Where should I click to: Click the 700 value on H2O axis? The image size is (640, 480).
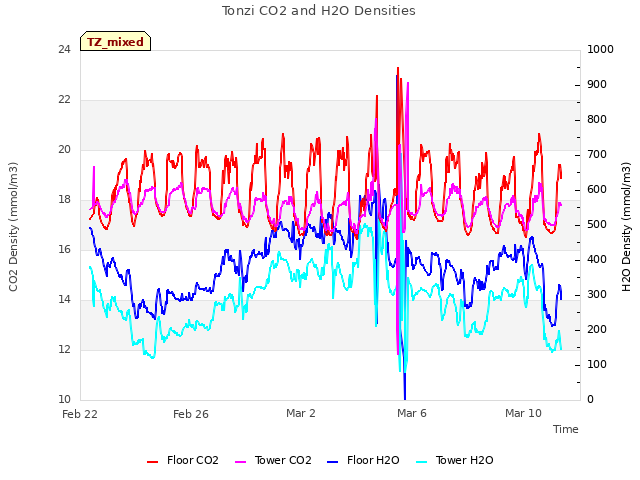coord(597,155)
